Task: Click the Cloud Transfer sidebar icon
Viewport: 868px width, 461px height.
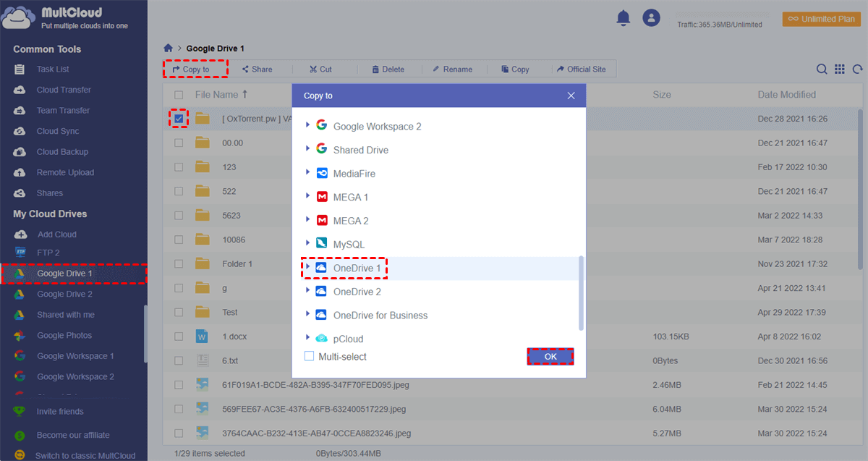Action: pyautogui.click(x=20, y=90)
